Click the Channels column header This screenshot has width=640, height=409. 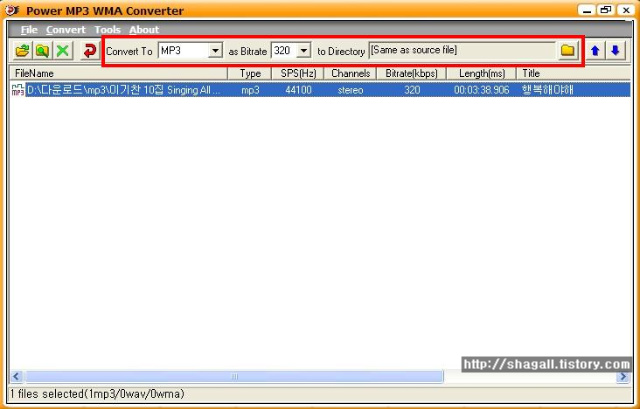[x=350, y=73]
